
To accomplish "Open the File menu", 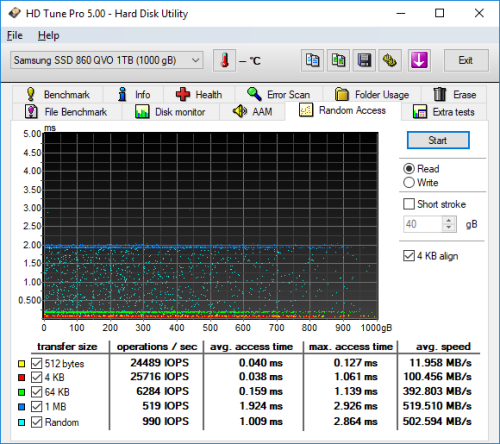I will tap(15, 35).
